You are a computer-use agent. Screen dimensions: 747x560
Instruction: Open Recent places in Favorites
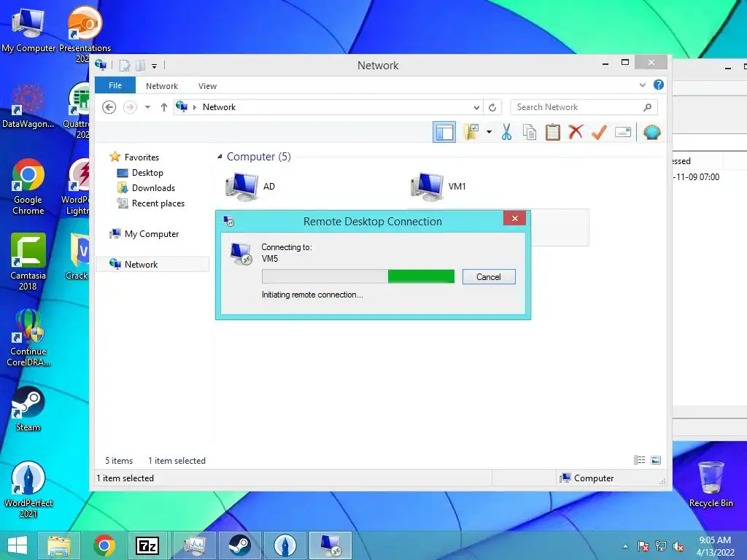tap(150, 203)
